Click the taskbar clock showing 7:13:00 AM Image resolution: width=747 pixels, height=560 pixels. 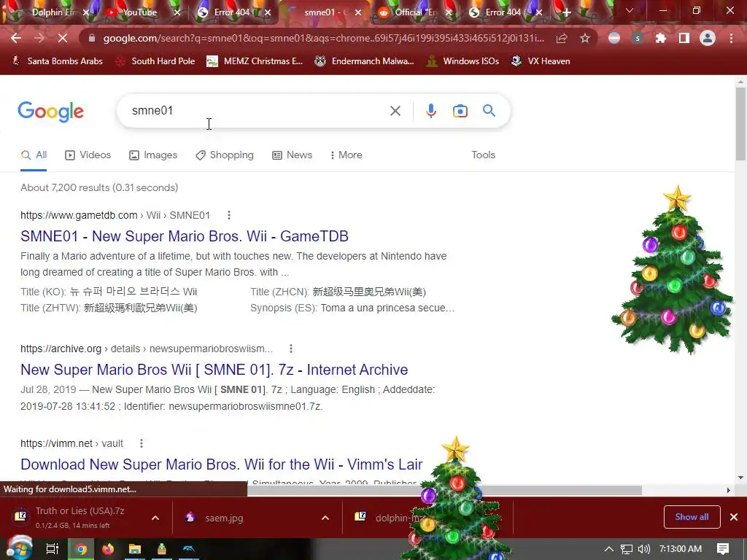(681, 549)
